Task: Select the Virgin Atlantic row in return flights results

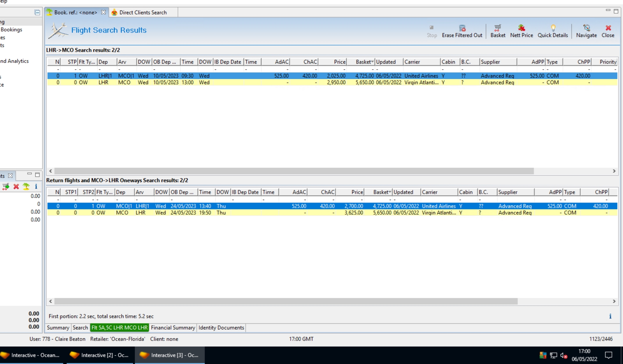Action: point(332,213)
